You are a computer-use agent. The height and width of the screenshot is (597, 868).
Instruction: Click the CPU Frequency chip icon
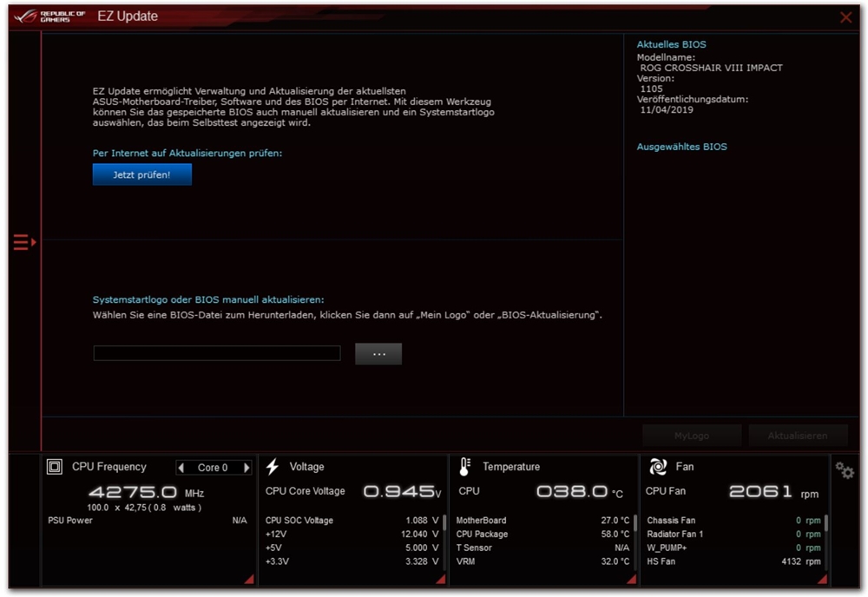coord(54,467)
